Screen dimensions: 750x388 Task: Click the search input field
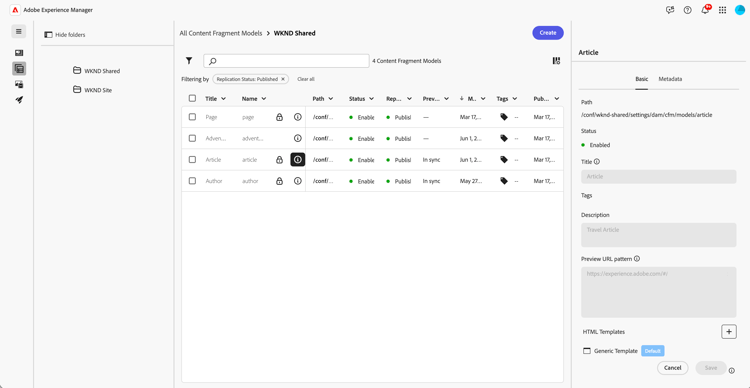pos(286,61)
